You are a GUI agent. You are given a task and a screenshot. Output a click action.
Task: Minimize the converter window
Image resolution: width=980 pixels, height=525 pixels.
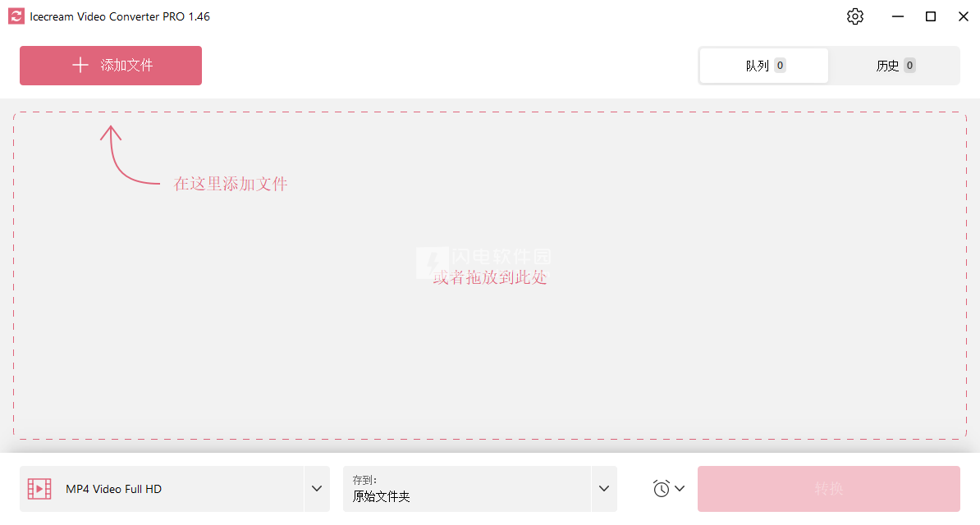(x=897, y=16)
